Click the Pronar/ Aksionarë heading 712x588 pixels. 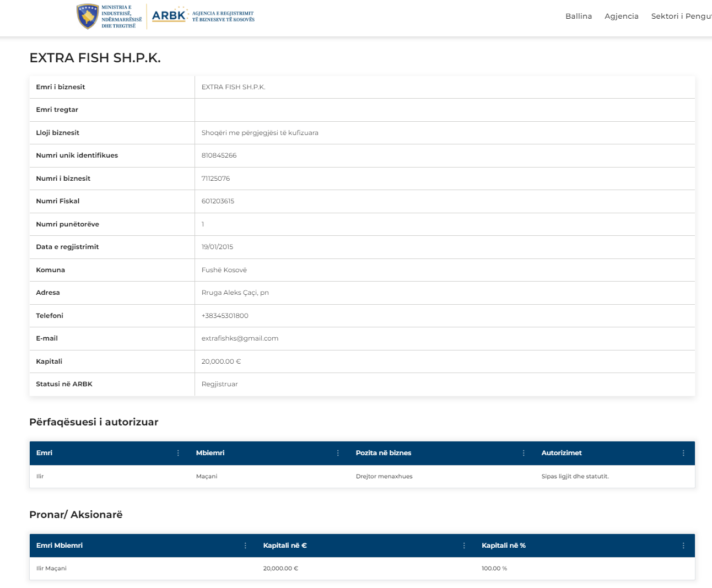(76, 515)
